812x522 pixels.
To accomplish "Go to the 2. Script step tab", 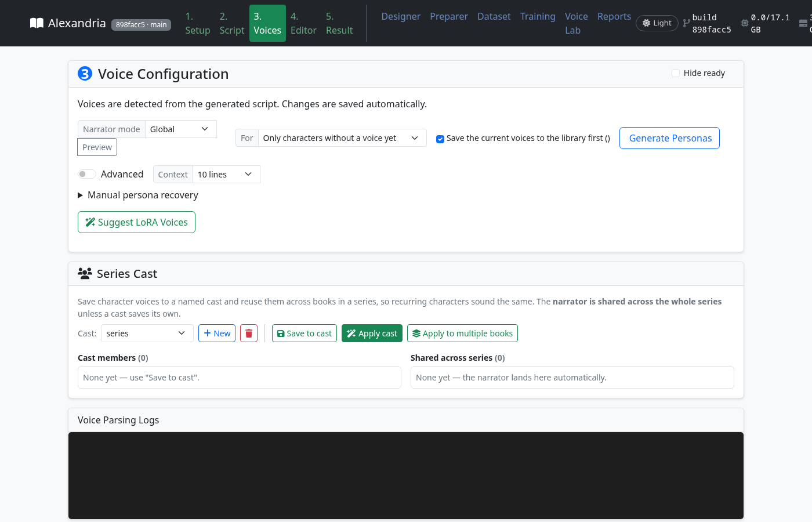I will (232, 23).
